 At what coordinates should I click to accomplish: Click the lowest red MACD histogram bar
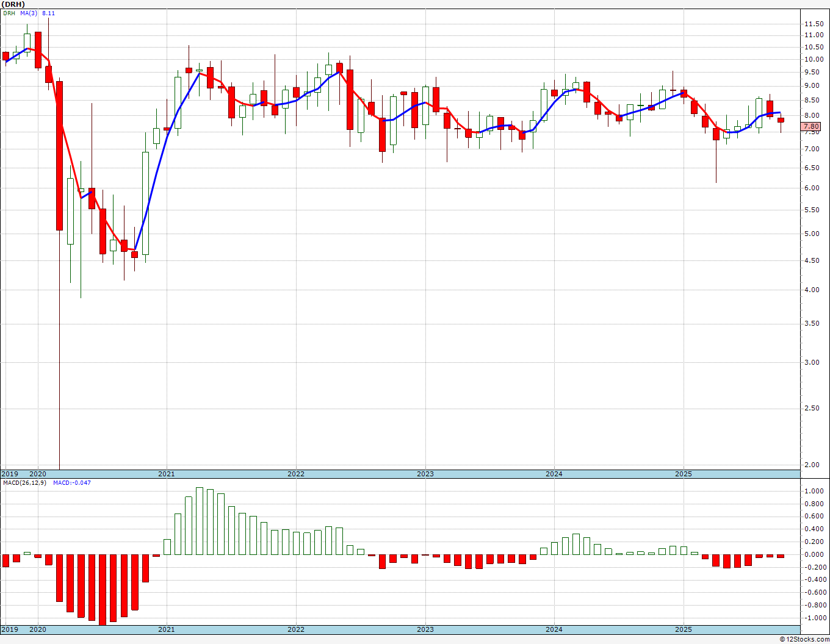[x=103, y=589]
